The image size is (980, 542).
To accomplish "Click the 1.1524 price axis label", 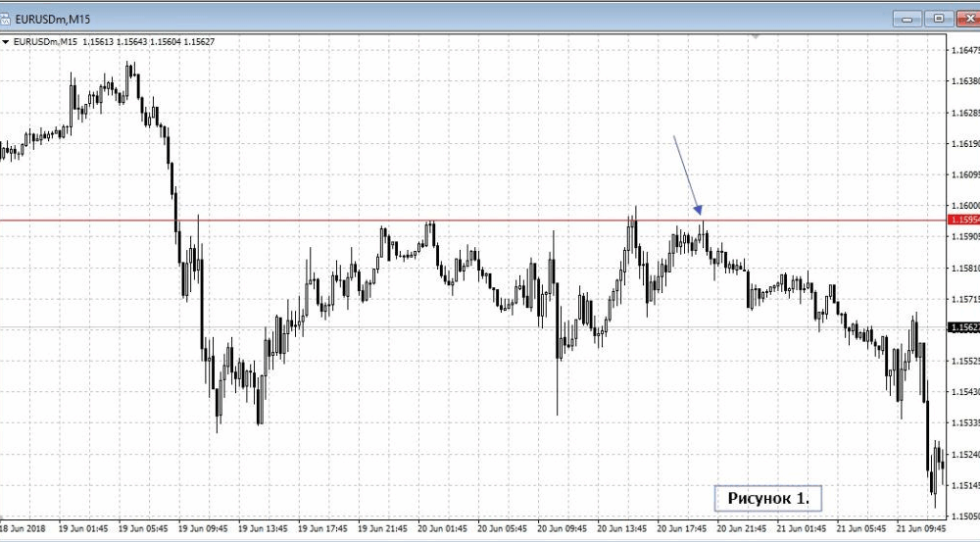I will click(x=965, y=455).
